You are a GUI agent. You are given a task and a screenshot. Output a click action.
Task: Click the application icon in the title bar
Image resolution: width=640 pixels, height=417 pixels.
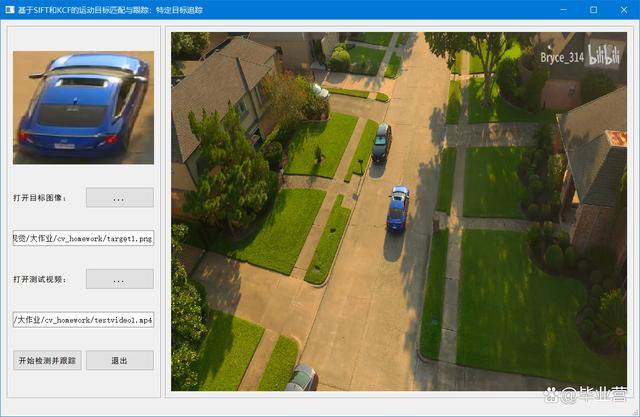coord(10,9)
